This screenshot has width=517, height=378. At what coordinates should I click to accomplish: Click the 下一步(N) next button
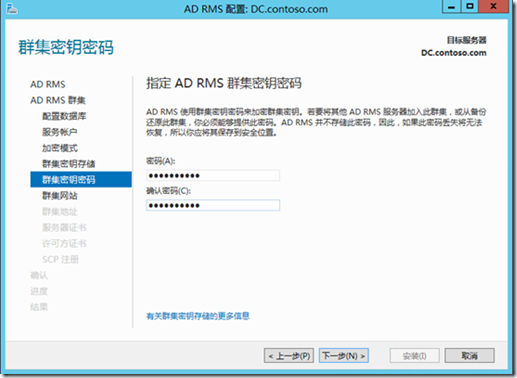coord(344,356)
